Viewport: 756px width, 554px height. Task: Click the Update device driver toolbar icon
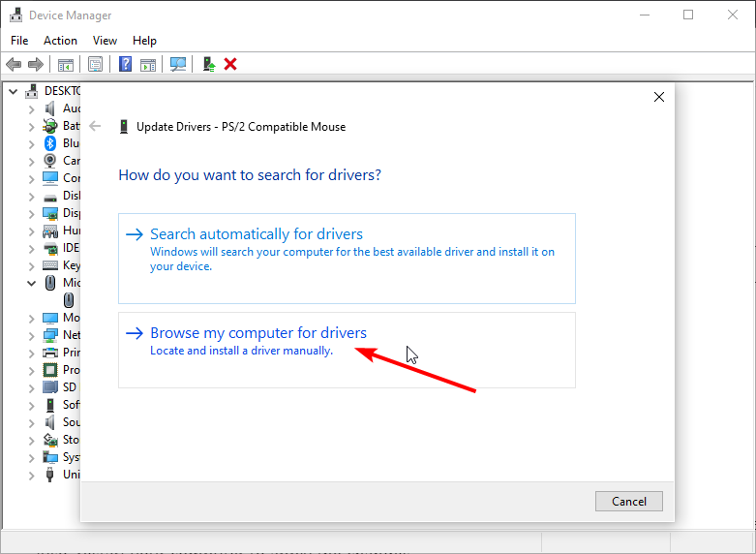point(209,64)
